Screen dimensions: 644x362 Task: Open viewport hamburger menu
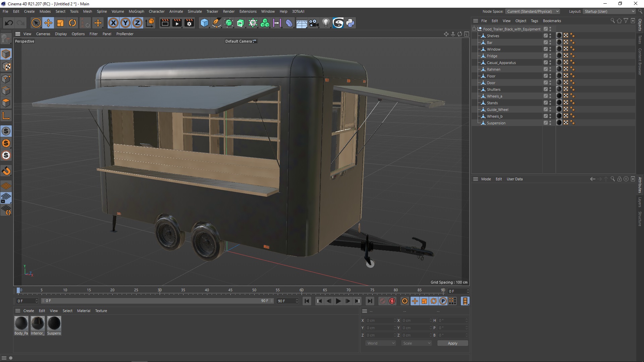coord(18,34)
